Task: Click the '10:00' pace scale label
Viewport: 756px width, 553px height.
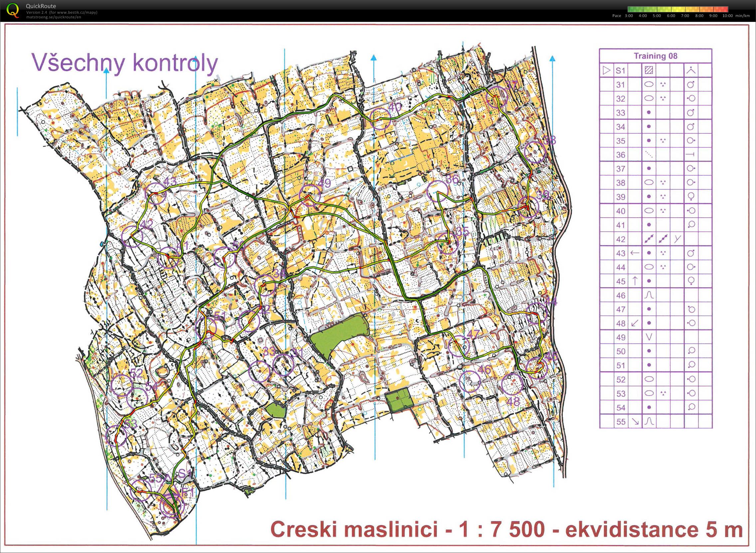Action: tap(728, 16)
